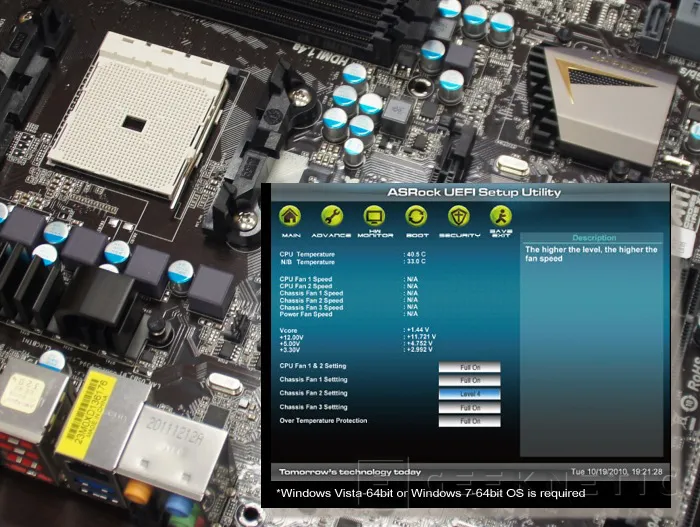Screen dimensions: 700x527
Task: Select the H/W Monitor screen icon
Action: tap(375, 217)
